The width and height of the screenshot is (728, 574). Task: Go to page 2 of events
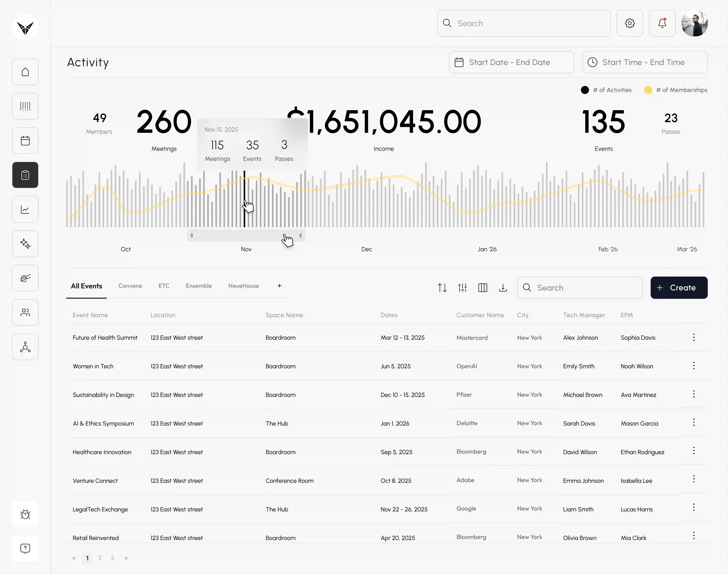[100, 558]
